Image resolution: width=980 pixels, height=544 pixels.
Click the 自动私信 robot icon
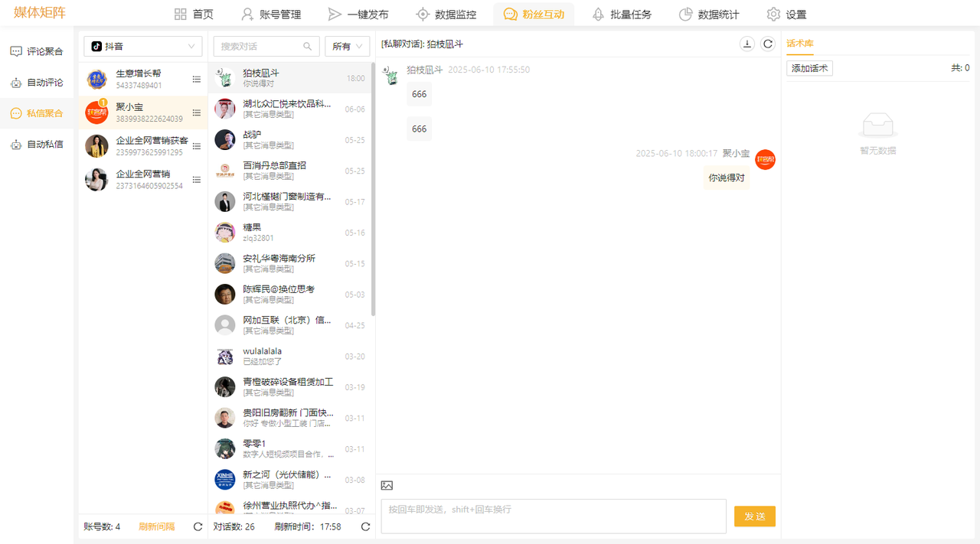[x=16, y=144]
